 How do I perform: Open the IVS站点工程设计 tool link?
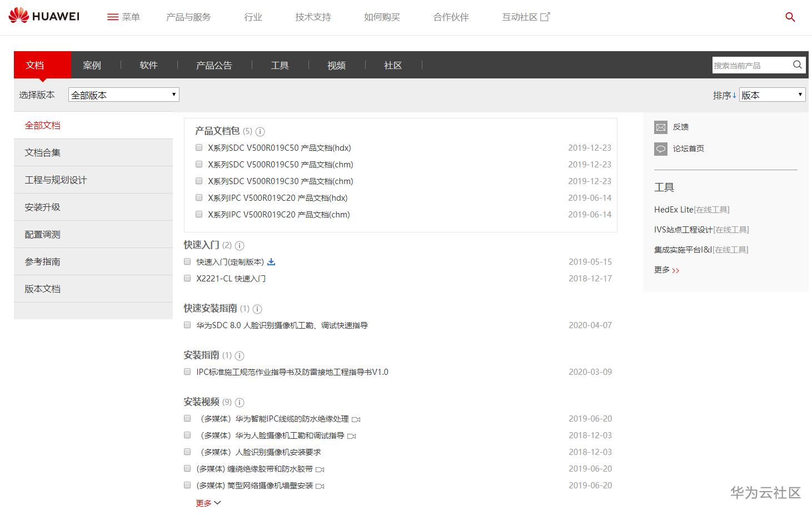701,230
